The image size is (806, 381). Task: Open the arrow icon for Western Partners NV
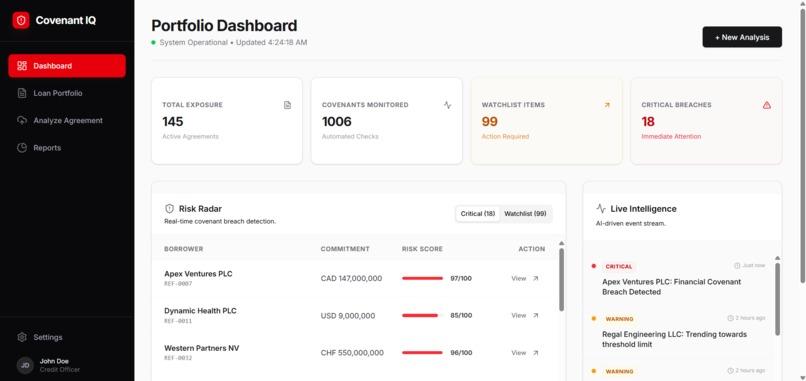536,353
